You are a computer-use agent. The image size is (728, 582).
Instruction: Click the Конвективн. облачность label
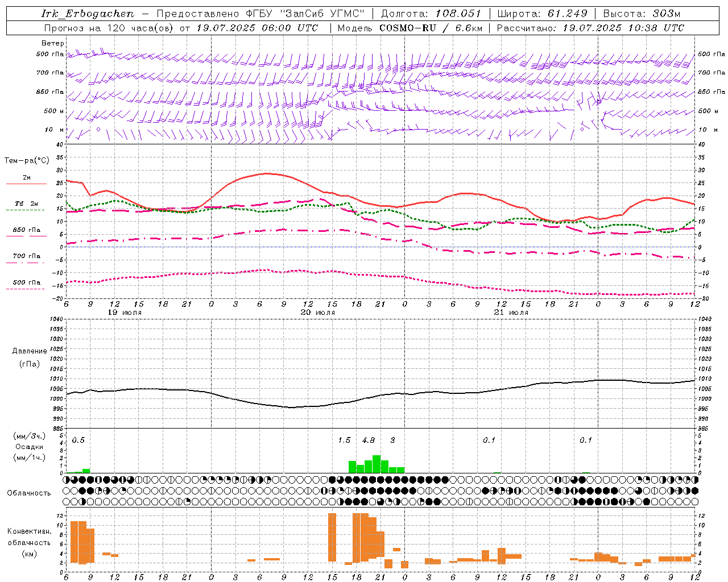(x=29, y=537)
